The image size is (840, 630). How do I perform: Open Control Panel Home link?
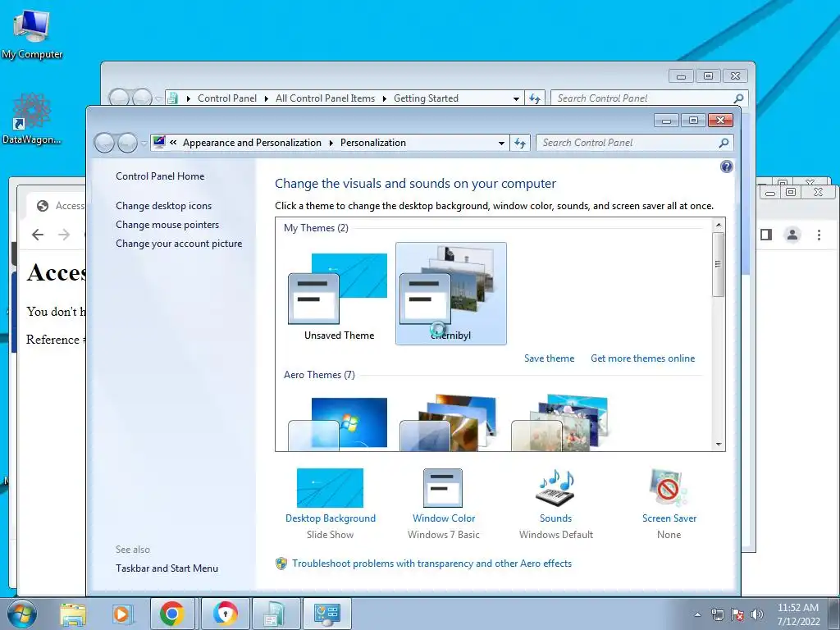tap(160, 176)
